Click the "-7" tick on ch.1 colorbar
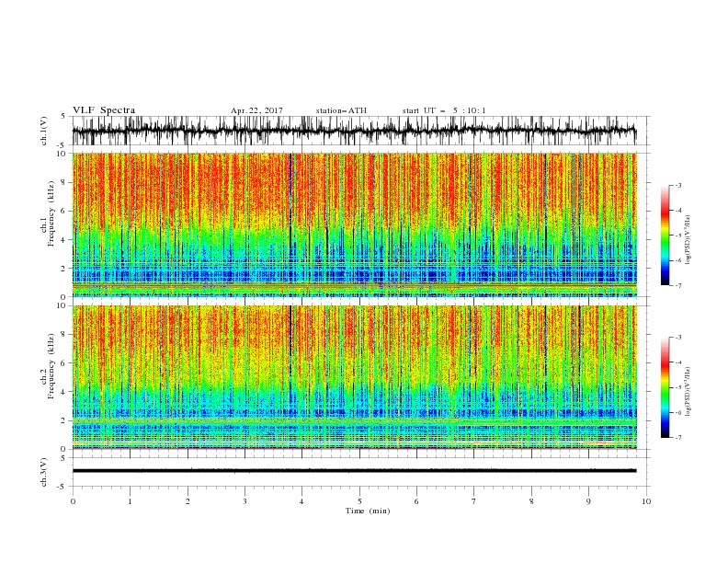 click(678, 285)
